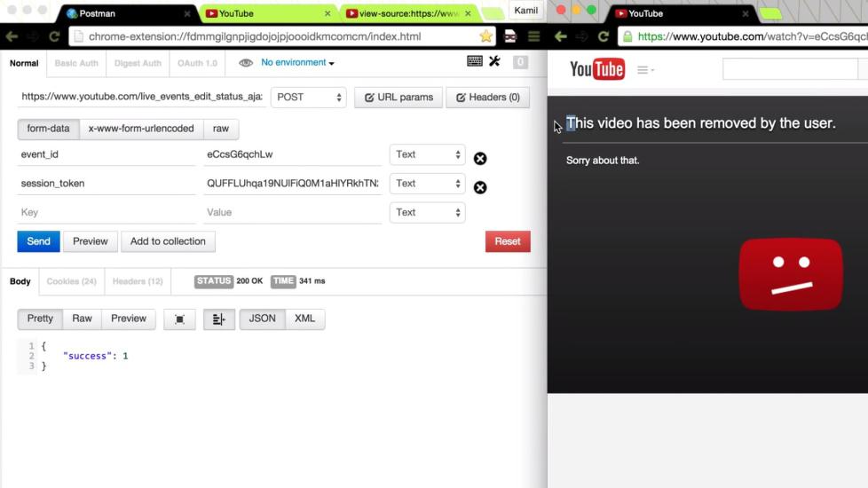Remove the session_token form row
The width and height of the screenshot is (868, 488).
point(480,187)
